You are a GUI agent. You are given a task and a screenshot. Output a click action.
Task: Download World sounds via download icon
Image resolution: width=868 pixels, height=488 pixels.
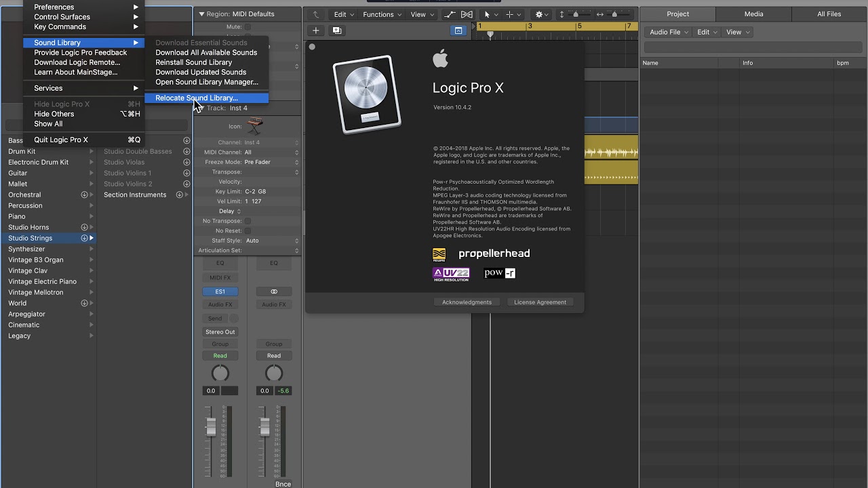tap(85, 303)
